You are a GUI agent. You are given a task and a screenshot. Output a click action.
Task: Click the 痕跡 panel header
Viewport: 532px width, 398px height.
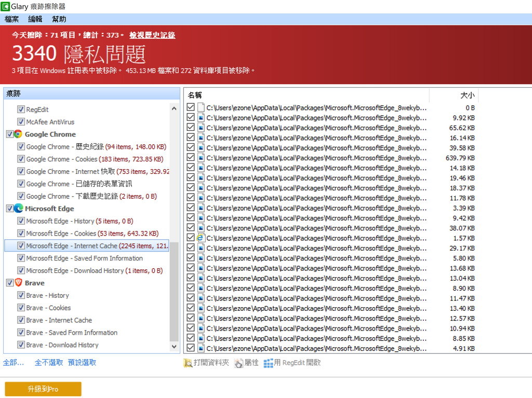(91, 93)
